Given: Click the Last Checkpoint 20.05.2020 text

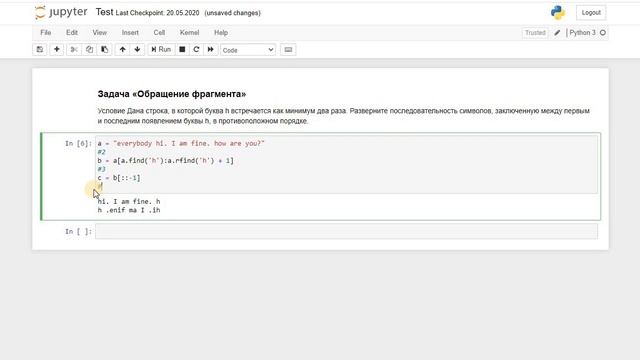Looking at the screenshot, I should (158, 13).
